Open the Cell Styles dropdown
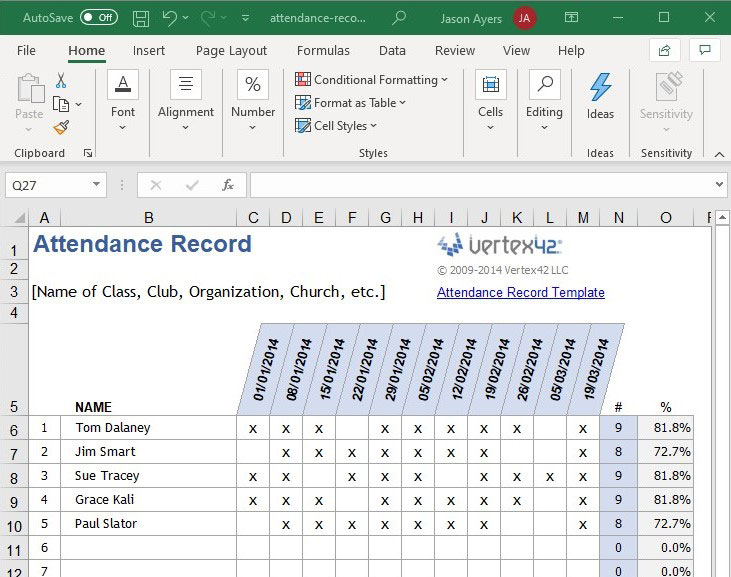The height and width of the screenshot is (577, 731). [336, 126]
